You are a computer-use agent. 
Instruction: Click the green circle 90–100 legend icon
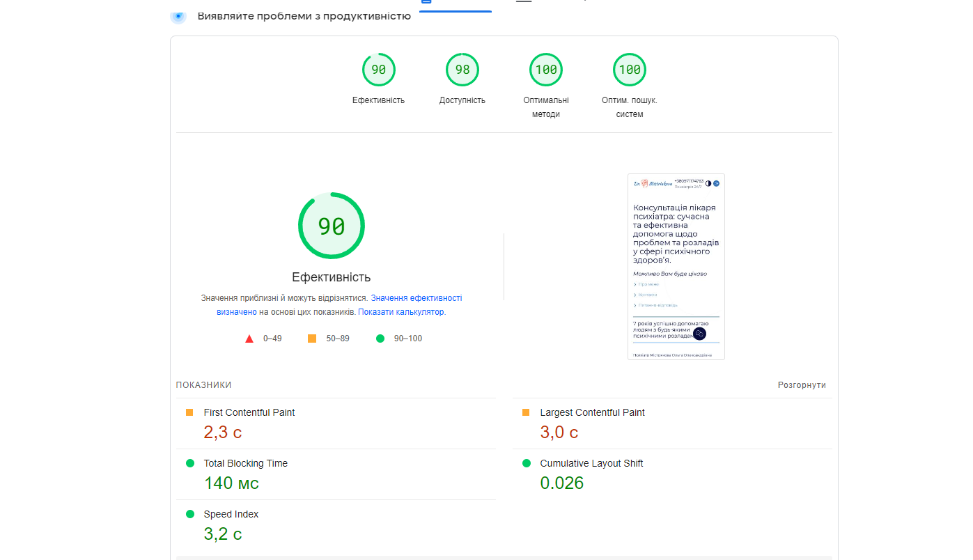[380, 339]
